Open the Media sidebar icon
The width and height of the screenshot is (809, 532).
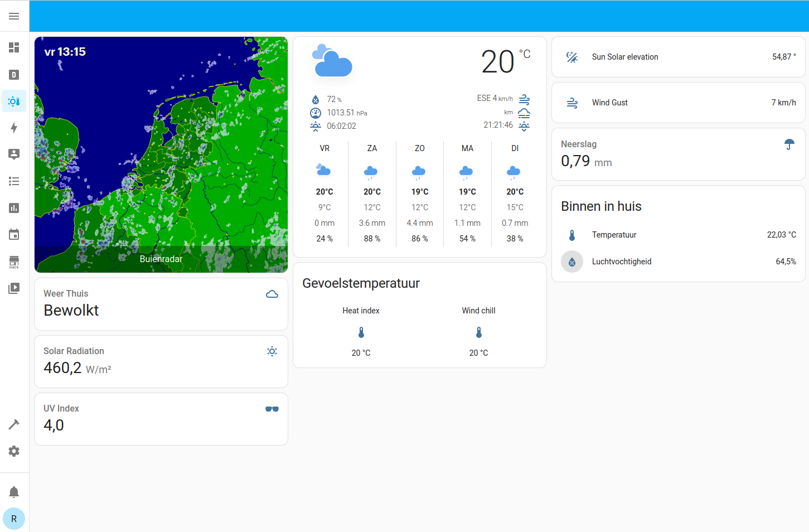pos(14,288)
